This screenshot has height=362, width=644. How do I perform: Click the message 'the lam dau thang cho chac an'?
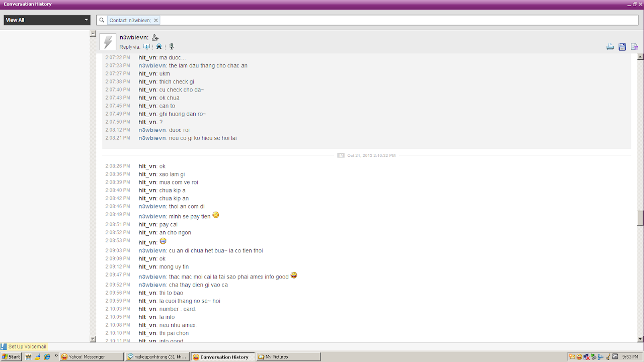tap(208, 65)
